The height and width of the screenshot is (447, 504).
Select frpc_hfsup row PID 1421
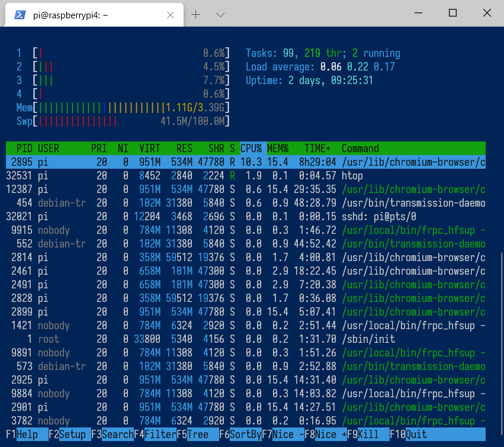[246, 326]
